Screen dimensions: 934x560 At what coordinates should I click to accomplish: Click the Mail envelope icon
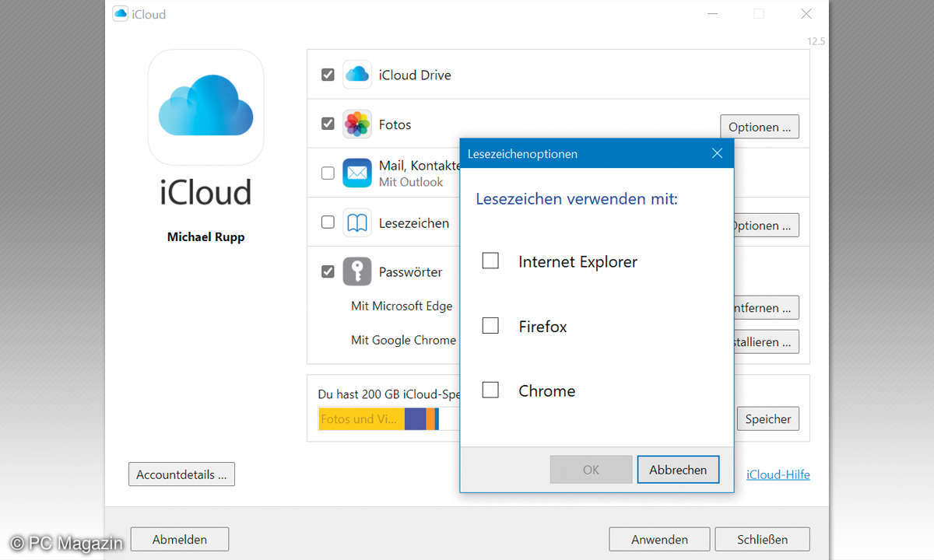pos(357,173)
